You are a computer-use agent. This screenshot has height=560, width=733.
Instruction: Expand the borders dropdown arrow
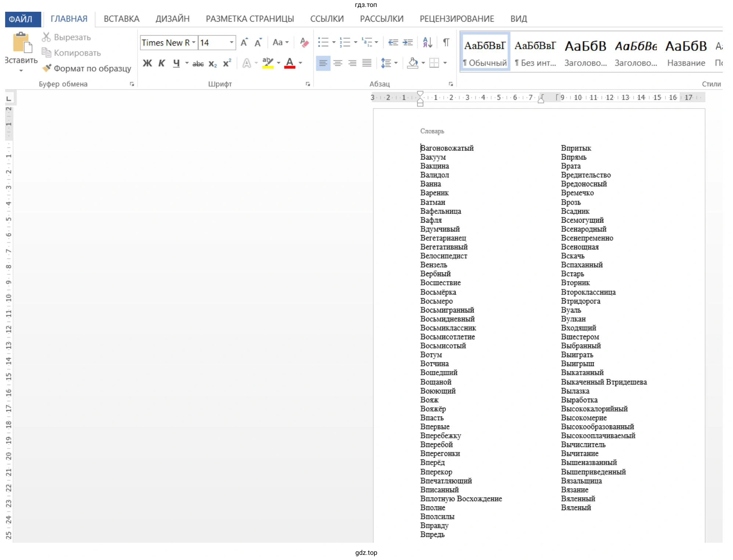point(445,63)
